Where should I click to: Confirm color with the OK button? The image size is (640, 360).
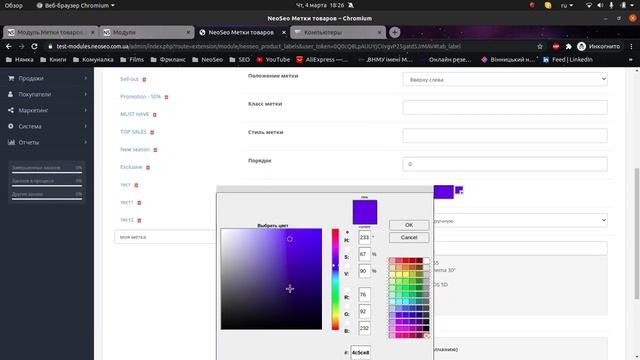coord(409,225)
